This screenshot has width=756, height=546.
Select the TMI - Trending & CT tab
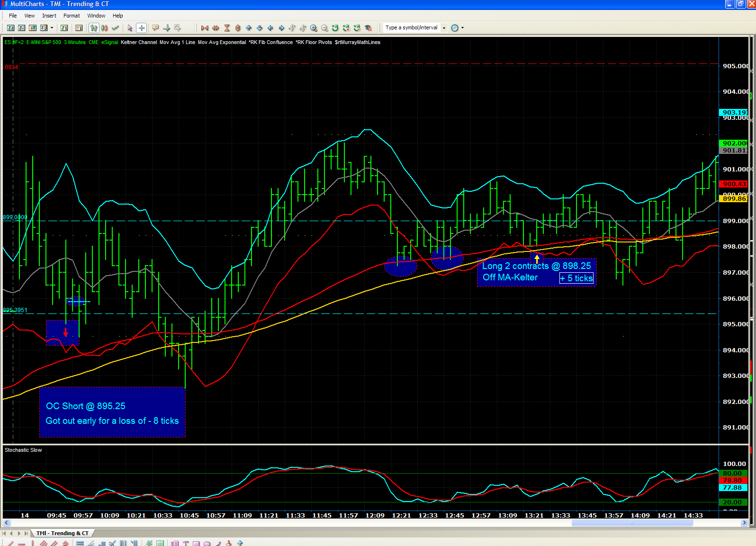[62, 533]
